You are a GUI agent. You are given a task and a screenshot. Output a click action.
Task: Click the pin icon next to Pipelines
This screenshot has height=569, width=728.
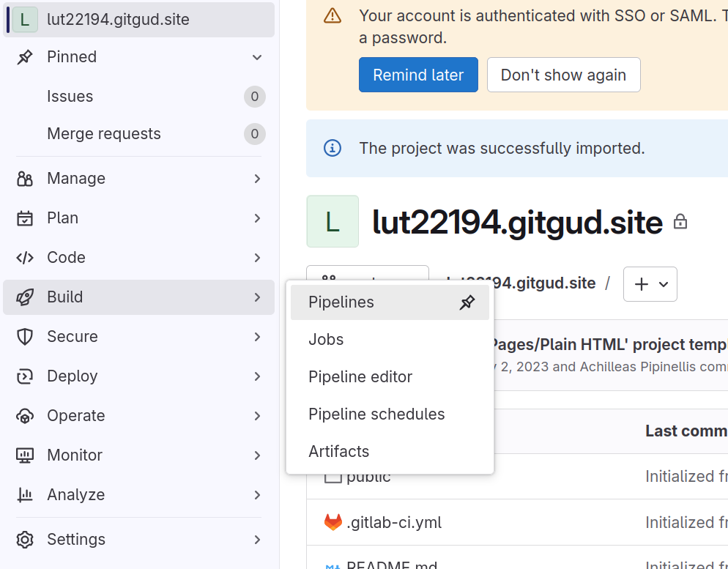click(x=467, y=302)
